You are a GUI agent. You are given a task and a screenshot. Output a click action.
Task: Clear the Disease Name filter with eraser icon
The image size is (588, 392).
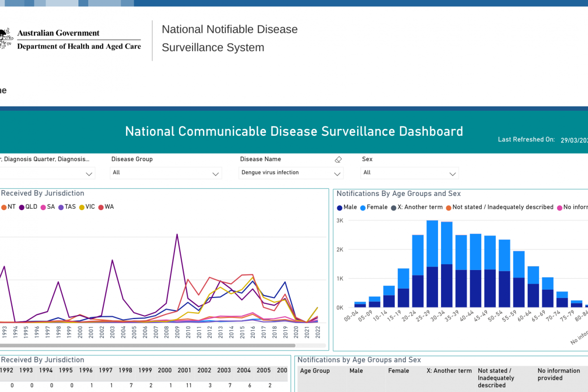(x=338, y=159)
